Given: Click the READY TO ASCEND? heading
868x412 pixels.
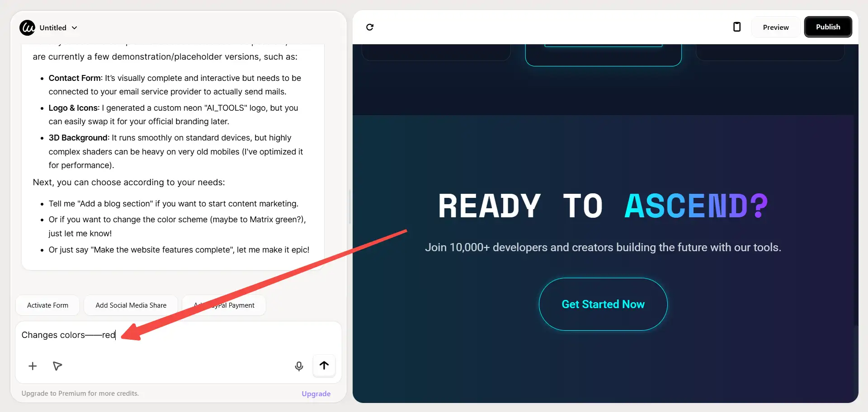Looking at the screenshot, I should click(x=603, y=206).
